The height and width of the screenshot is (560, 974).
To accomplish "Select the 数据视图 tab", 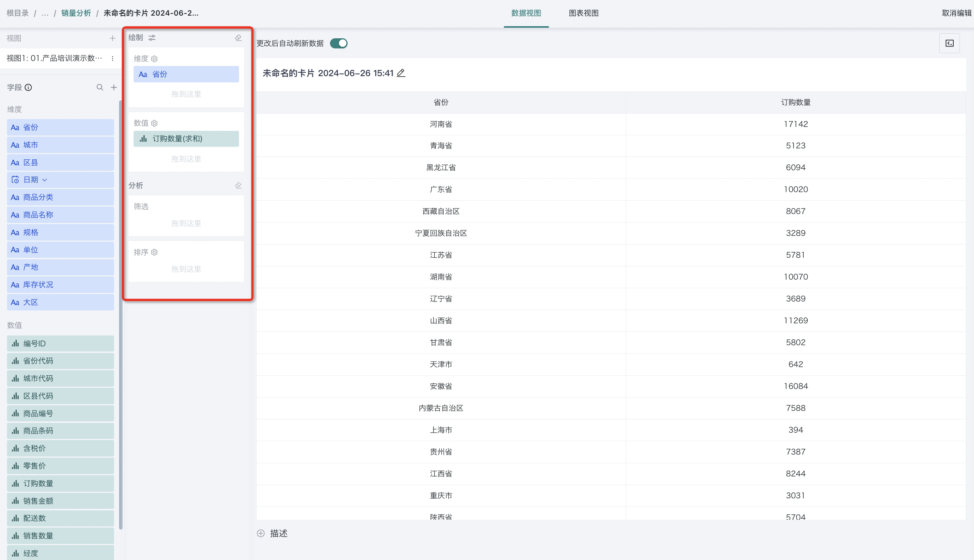I will [526, 13].
